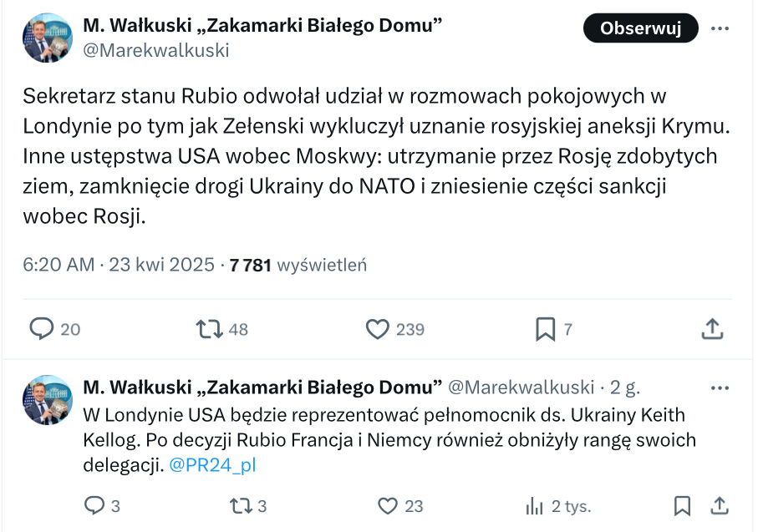Share the main tweet

(x=711, y=329)
